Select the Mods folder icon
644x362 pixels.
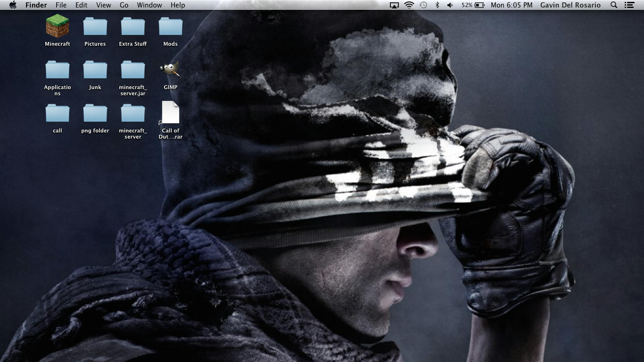point(171,26)
